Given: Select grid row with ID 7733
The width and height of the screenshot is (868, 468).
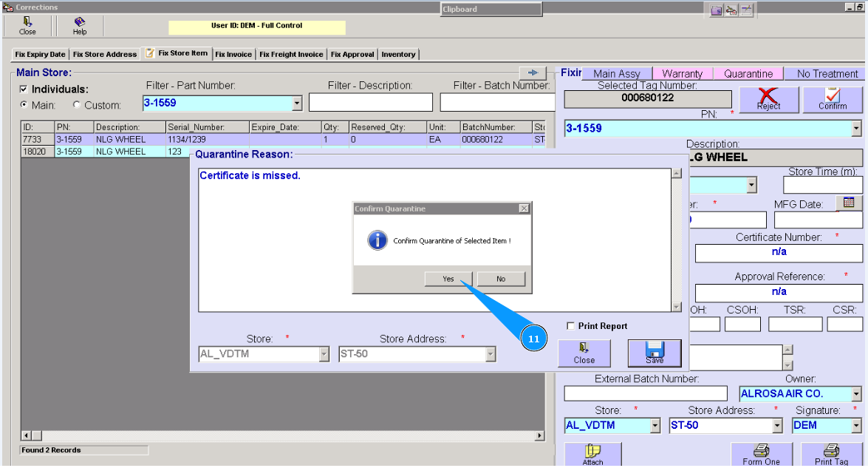Looking at the screenshot, I should click(x=283, y=140).
